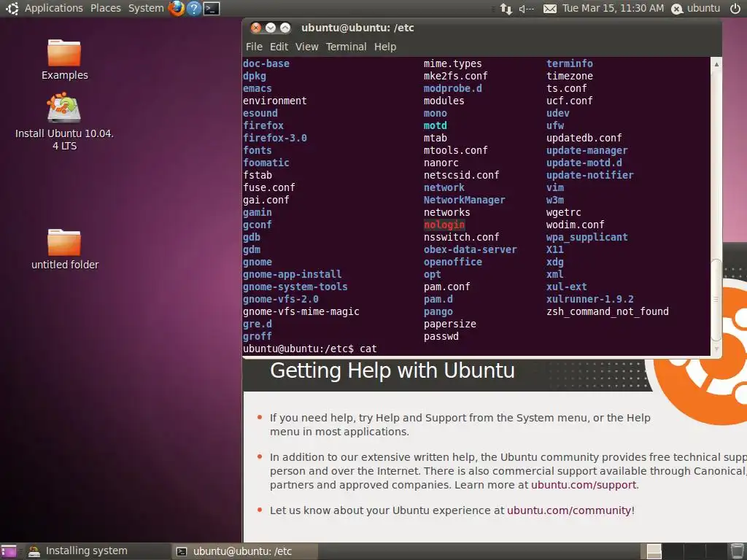
Task: Click the 'openoffice' directory name
Action: pyautogui.click(x=452, y=262)
